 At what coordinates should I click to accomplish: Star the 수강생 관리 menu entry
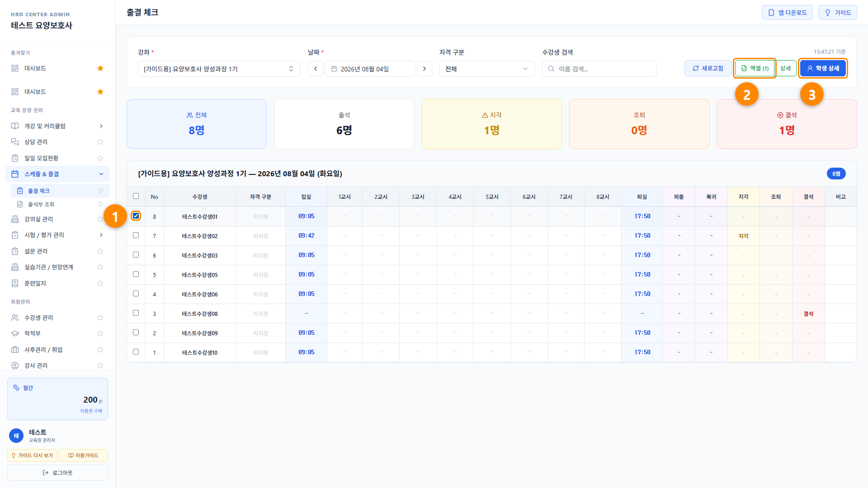[100, 318]
